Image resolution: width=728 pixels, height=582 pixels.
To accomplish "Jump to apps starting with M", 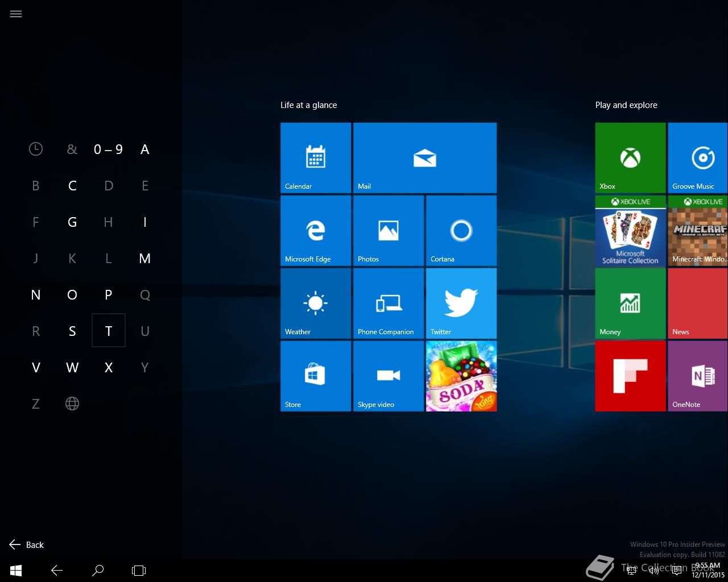I will click(145, 259).
